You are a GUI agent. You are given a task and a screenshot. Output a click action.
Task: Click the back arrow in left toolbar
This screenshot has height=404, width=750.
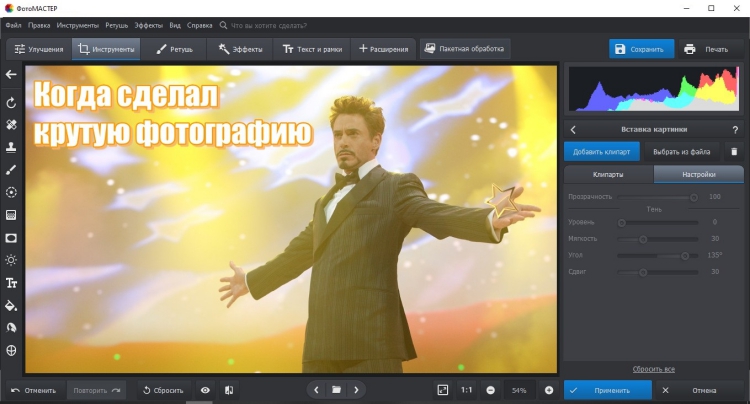pos(11,75)
